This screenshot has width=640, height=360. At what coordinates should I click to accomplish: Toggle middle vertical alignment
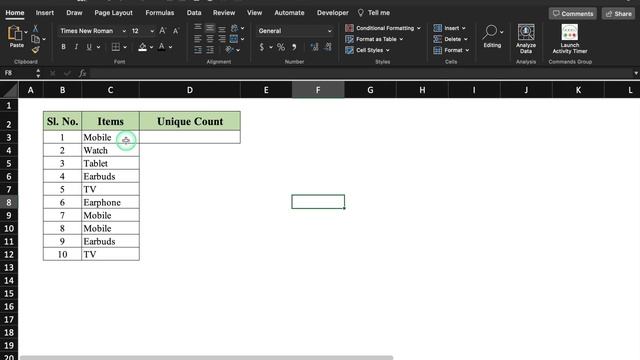(x=210, y=28)
